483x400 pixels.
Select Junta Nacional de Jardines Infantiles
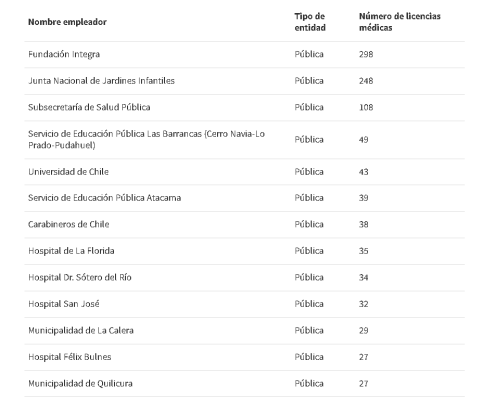101,81
